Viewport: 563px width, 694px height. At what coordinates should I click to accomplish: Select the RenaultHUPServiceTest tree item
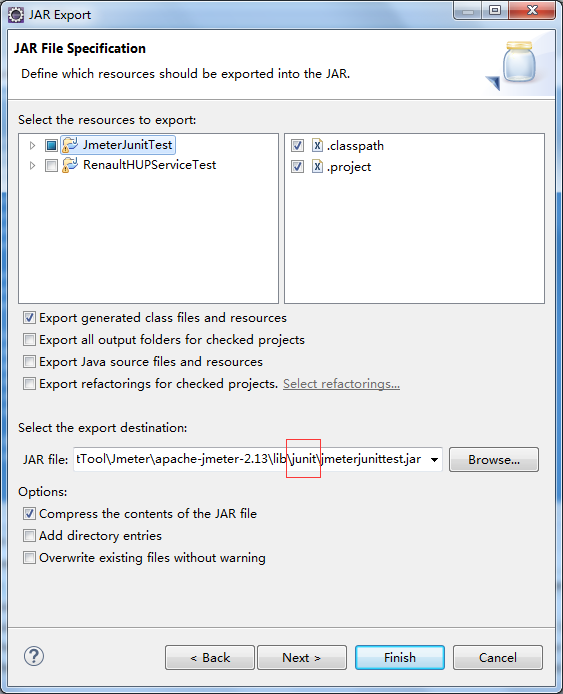[x=150, y=165]
